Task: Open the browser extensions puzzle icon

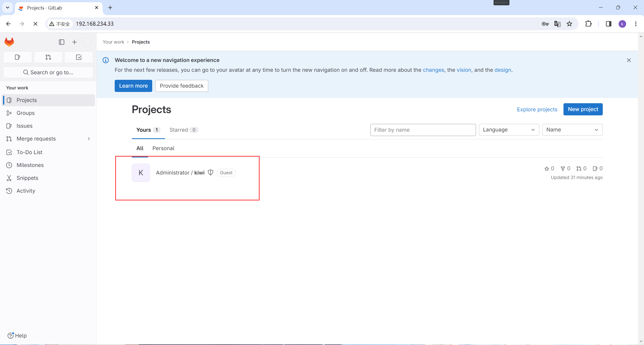Action: (588, 24)
